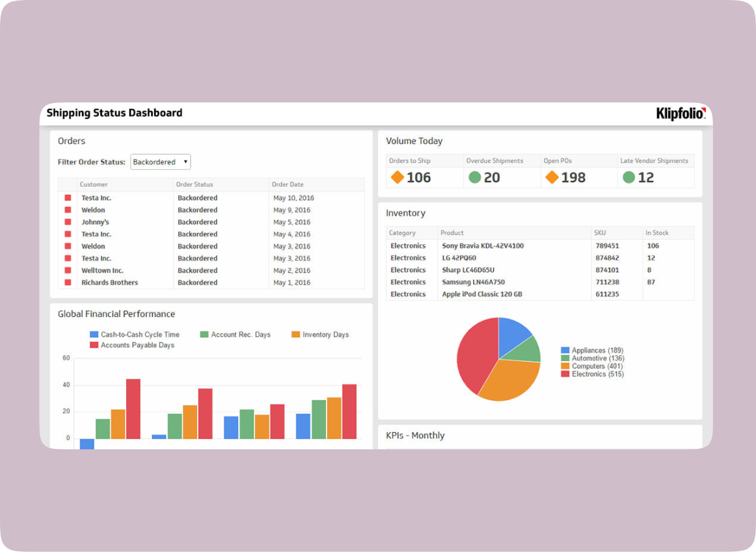Toggle Cash-to-Cash Cycle Time legend item

click(134, 335)
